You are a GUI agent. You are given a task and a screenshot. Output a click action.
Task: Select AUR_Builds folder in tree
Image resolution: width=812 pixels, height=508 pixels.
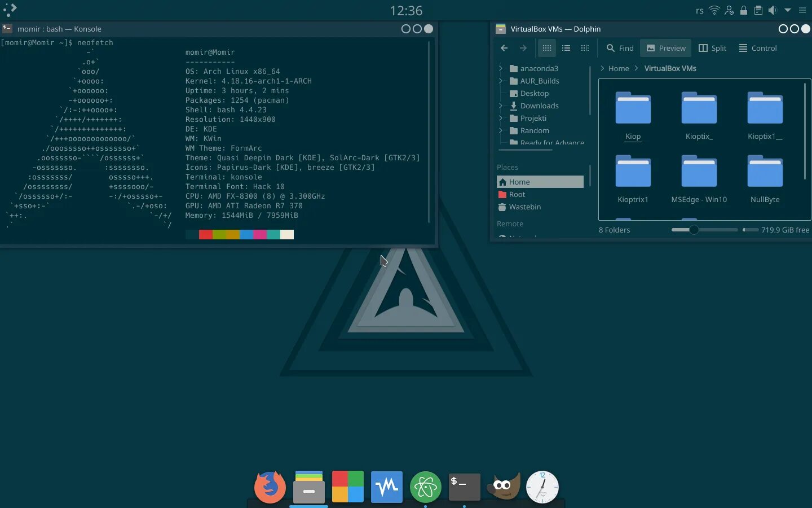point(534,81)
